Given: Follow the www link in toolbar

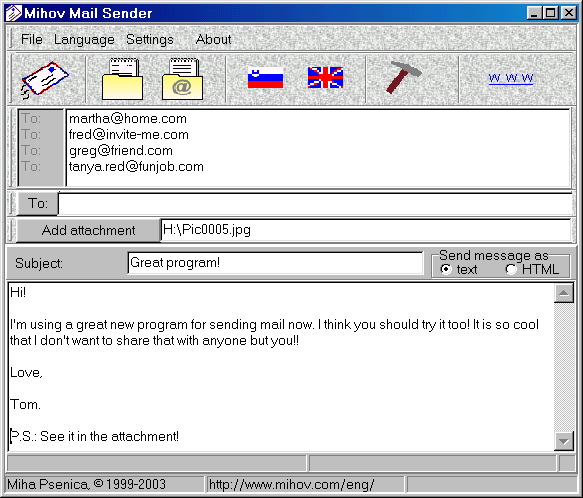Looking at the screenshot, I should [510, 78].
